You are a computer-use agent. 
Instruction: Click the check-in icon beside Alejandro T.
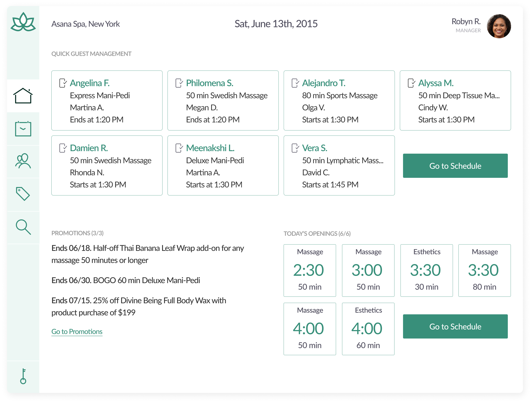point(295,83)
